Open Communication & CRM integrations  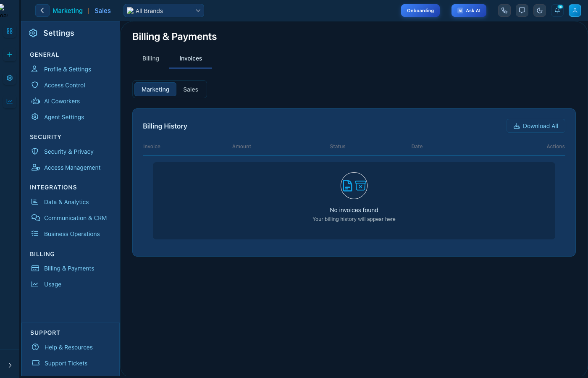[x=76, y=218]
